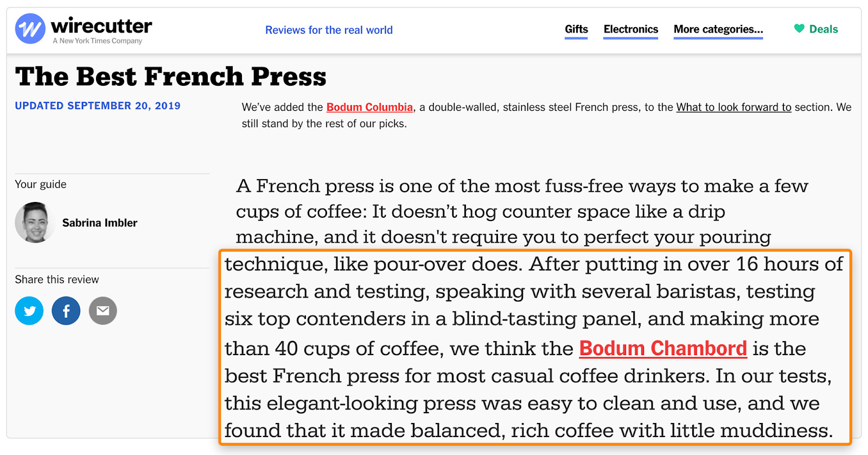Click 'UPDATED SEPTEMBER 20, 2019' date
Image resolution: width=868 pixels, height=455 pixels.
pyautogui.click(x=98, y=106)
